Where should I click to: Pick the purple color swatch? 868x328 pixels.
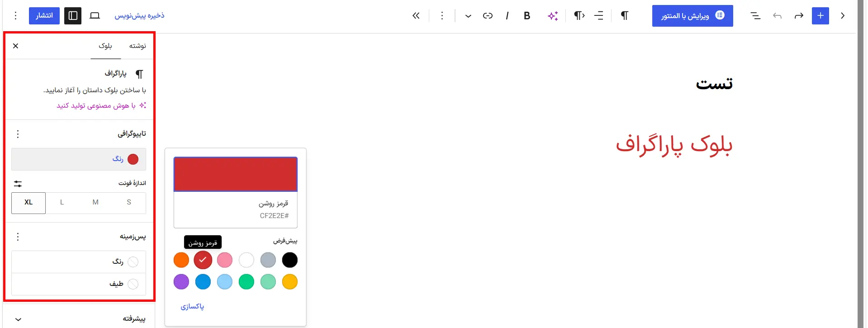coord(181,282)
